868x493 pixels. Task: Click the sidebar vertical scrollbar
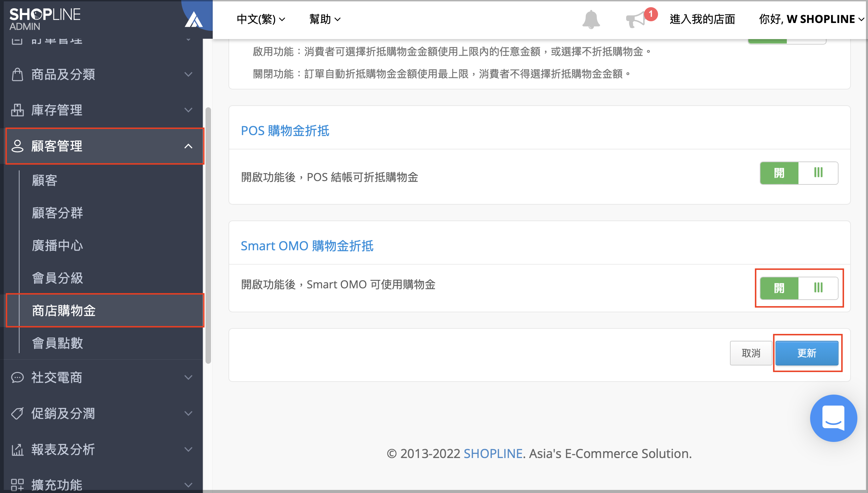pyautogui.click(x=208, y=236)
